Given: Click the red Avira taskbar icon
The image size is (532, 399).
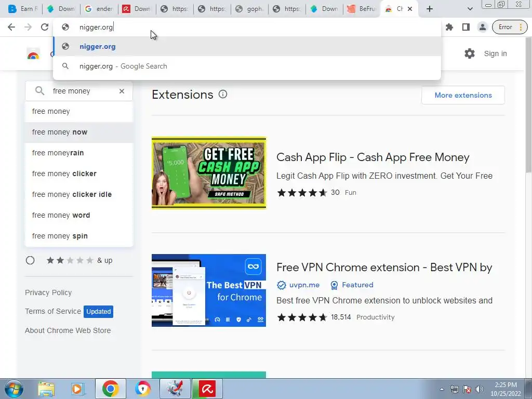Looking at the screenshot, I should [x=207, y=389].
